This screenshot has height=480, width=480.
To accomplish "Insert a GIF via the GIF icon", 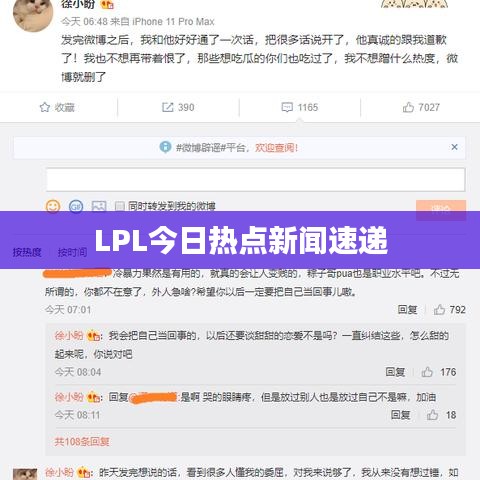I will (x=76, y=207).
